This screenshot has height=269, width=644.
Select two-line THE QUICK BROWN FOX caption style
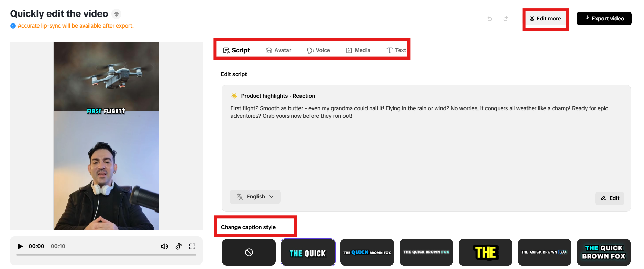pos(603,252)
